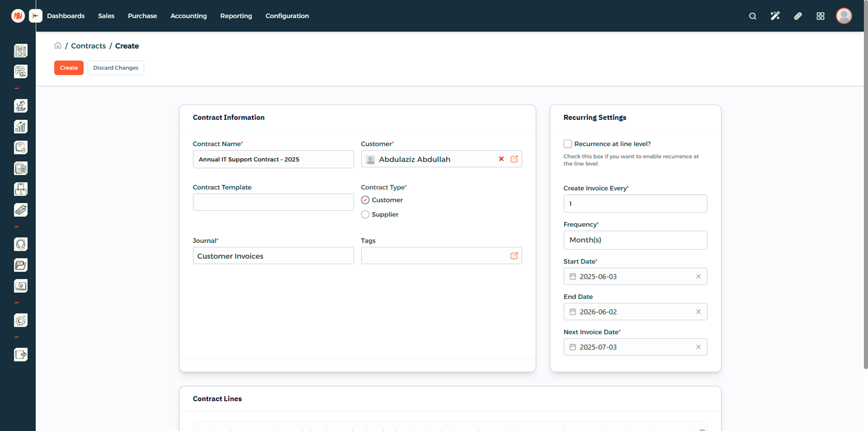
Task: Enable Recurrence at line level checkbox
Action: click(x=568, y=144)
